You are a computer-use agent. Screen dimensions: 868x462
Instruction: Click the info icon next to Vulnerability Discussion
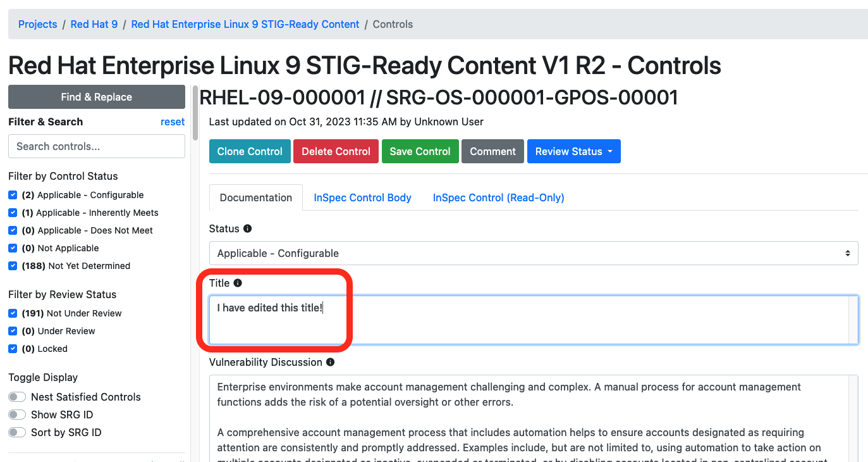click(x=331, y=362)
